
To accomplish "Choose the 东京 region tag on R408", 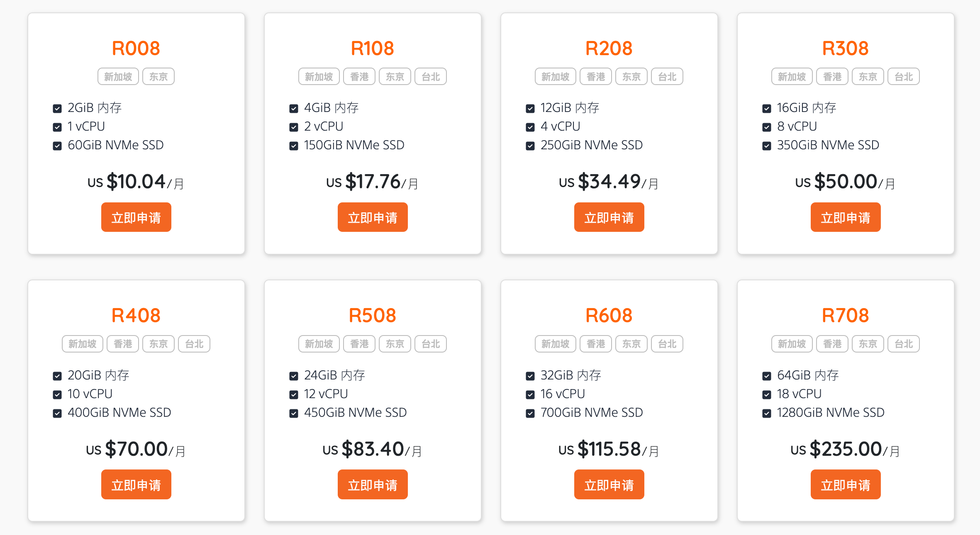I will (158, 344).
